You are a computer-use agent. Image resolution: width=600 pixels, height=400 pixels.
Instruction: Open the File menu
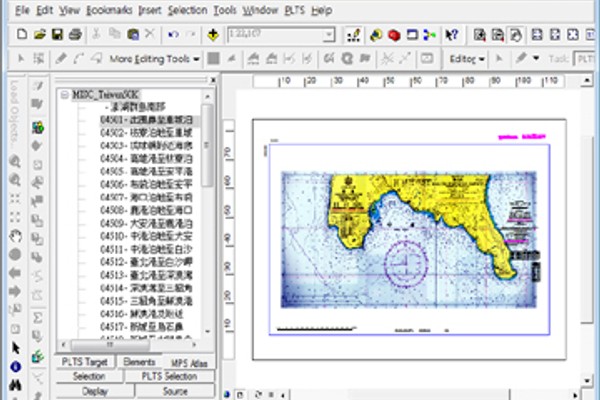22,10
